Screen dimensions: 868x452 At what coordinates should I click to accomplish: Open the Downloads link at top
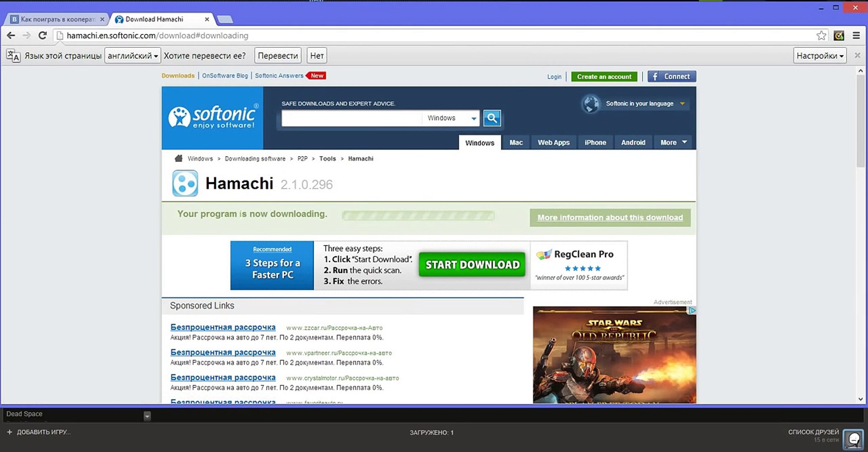178,76
